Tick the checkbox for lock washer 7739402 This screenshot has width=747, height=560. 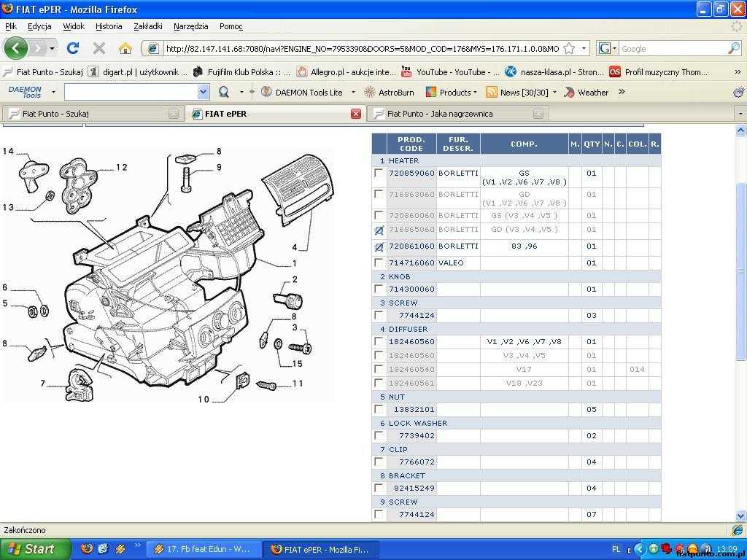[x=379, y=435]
